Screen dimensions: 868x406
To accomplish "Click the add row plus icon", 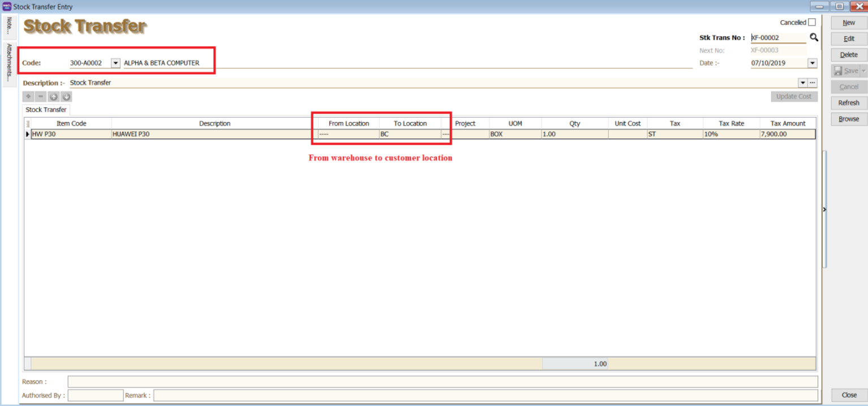I will click(x=29, y=97).
